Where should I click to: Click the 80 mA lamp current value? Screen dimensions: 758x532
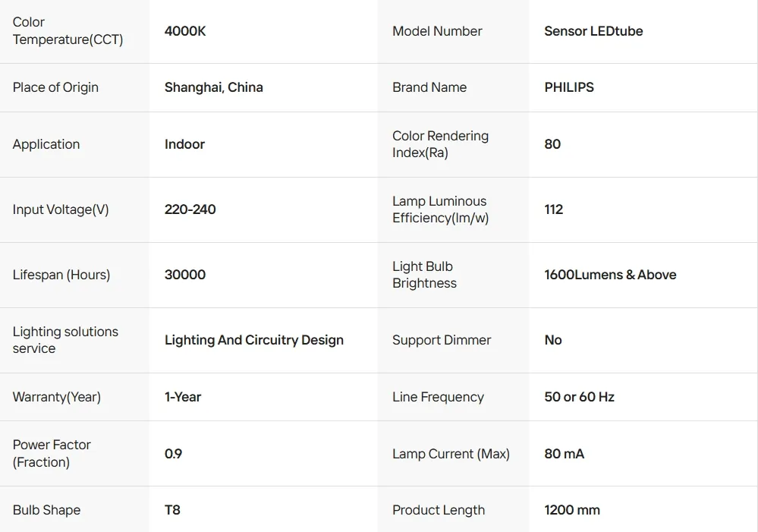[x=565, y=454]
